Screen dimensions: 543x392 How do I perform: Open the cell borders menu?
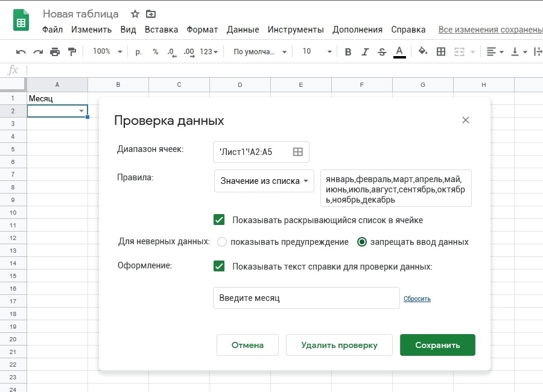click(441, 52)
